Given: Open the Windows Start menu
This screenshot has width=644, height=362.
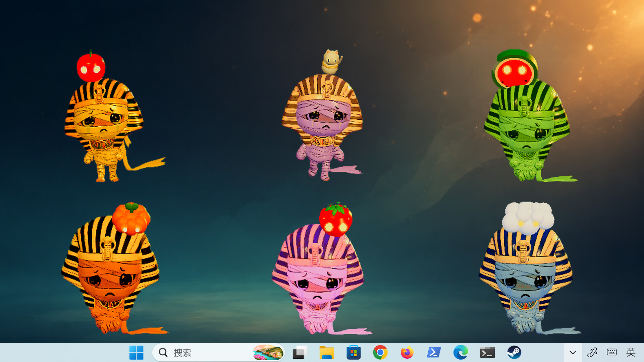Looking at the screenshot, I should pos(136,353).
